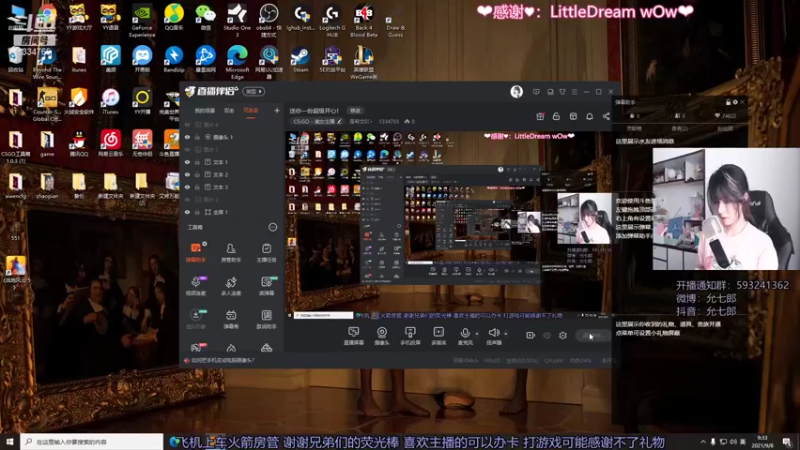Click the webcam overlay on the right
Viewport: 800px width, 450px height.
coord(726,209)
